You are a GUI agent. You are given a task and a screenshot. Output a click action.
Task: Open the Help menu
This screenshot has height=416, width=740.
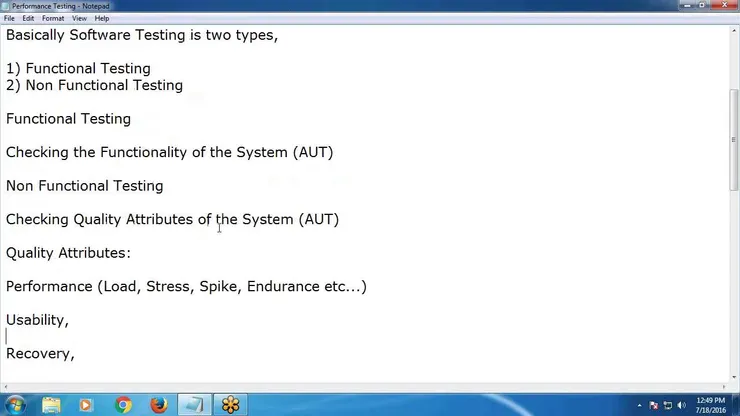[101, 18]
